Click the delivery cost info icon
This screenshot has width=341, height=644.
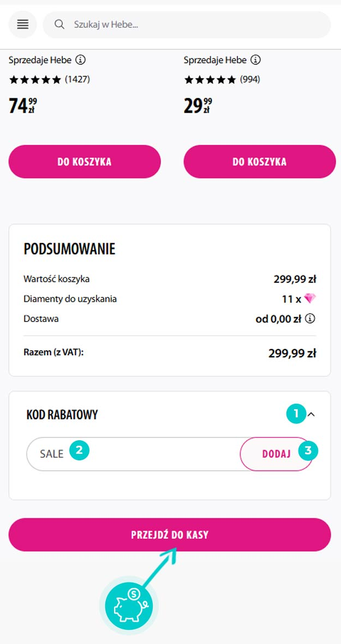pyautogui.click(x=310, y=319)
